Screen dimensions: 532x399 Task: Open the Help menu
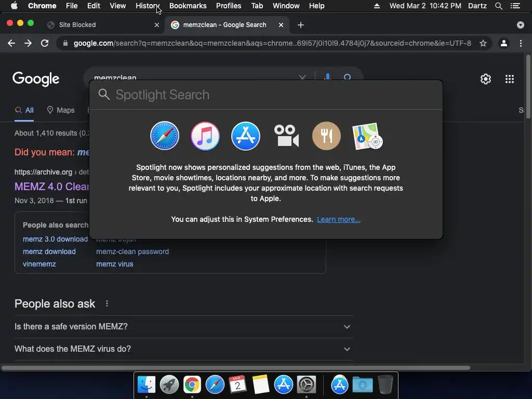(316, 6)
